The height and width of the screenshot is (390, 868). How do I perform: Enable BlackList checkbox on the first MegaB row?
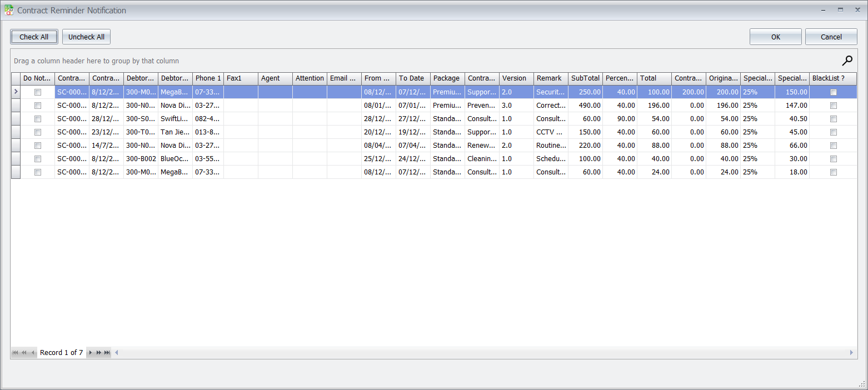click(x=833, y=92)
